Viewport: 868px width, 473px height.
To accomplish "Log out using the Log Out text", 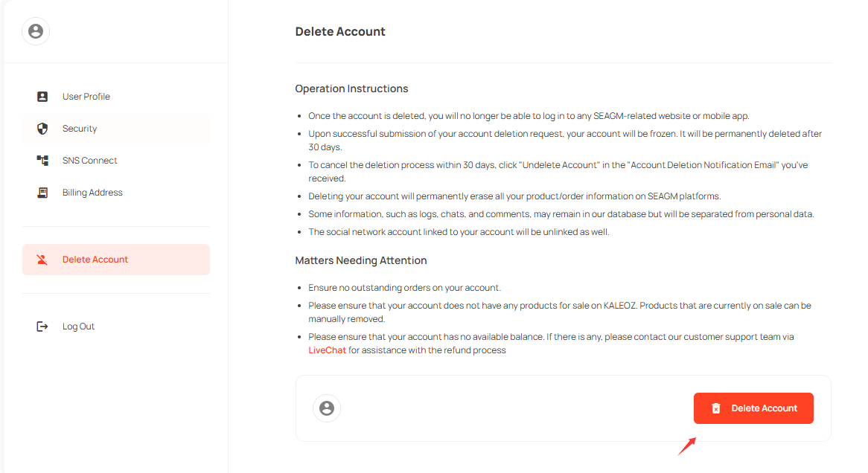I will (78, 326).
